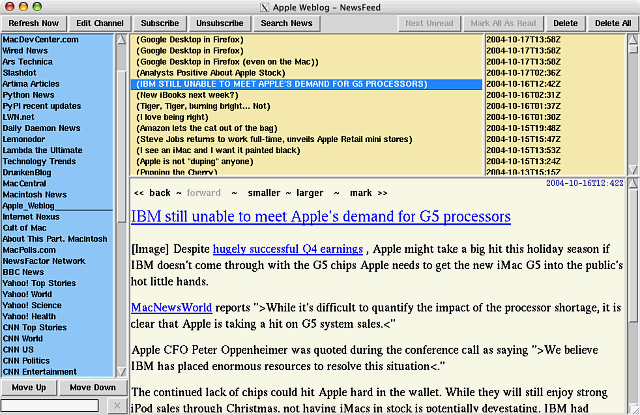The height and width of the screenshot is (415, 640).
Task: Select PyPI recent updates channel
Action: [57, 106]
